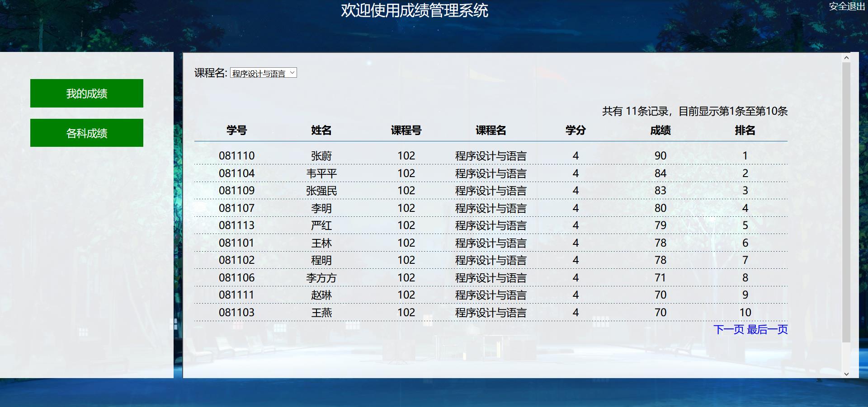Expand the dropdown arrow next to 程序设计与语言
This screenshot has height=407, width=868.
click(x=292, y=73)
